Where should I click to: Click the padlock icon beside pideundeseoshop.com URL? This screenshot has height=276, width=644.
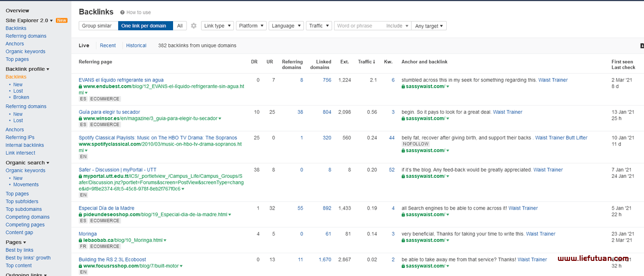pos(80,215)
